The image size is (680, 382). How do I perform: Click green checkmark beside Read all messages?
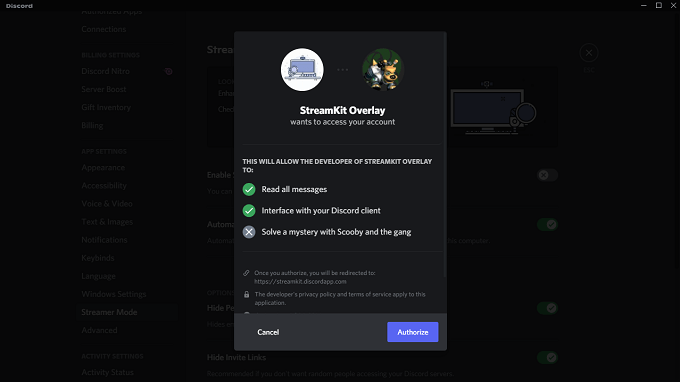coord(249,189)
